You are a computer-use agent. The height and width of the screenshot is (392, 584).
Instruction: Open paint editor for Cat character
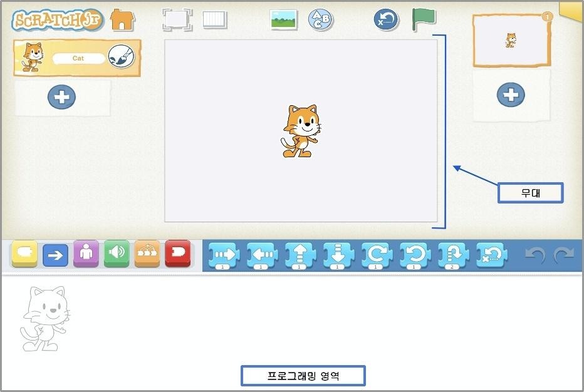tap(121, 58)
